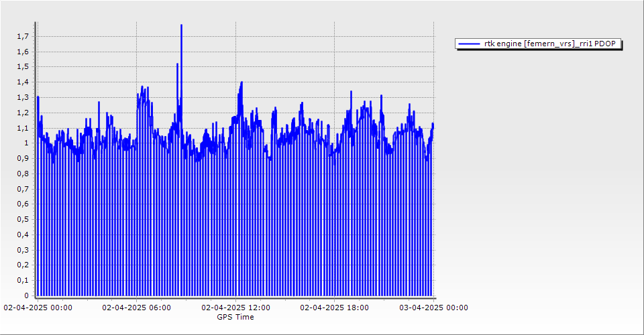
Task: Select the rtk engine PDOP legend label
Action: pos(553,44)
